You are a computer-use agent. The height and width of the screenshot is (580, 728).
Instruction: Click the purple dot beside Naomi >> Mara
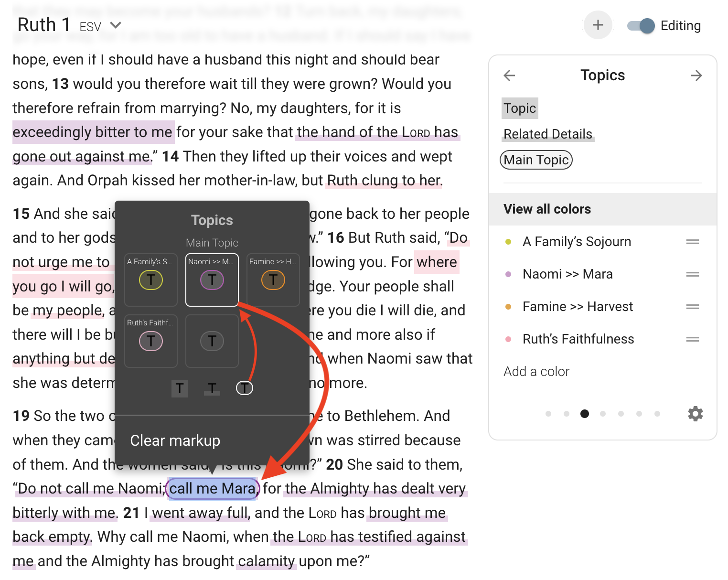(x=508, y=274)
